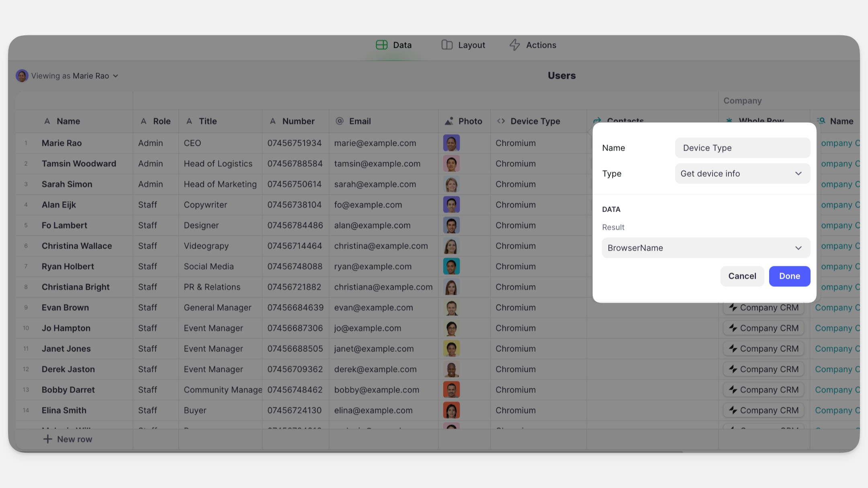
Task: Click the Email column at-sign icon
Action: (340, 121)
